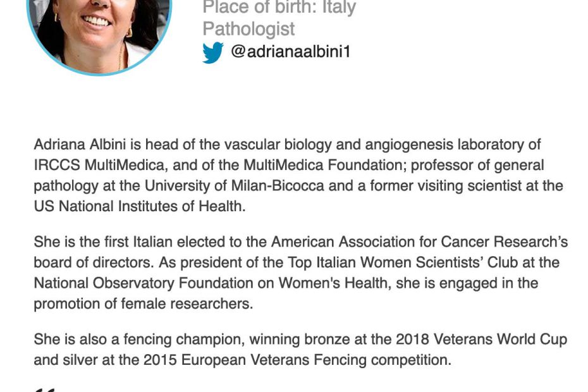Image resolution: width=588 pixels, height=392 pixels.
Task: Click 'American Association for Cancer Research's' text
Action: click(420, 242)
